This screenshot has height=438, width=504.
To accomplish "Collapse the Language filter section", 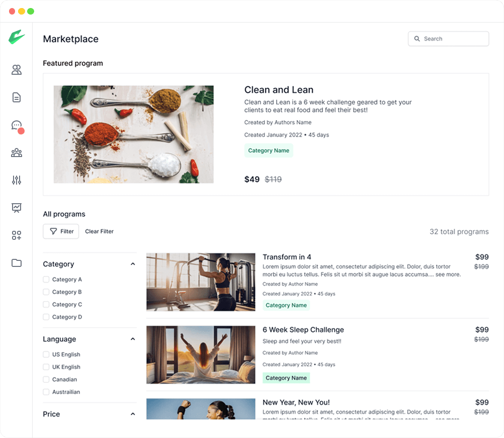I will point(133,339).
